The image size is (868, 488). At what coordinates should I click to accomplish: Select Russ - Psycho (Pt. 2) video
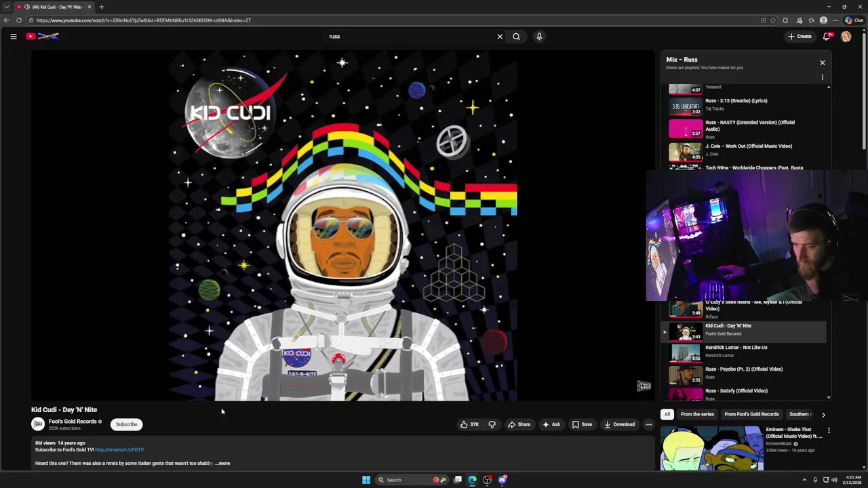(x=744, y=369)
